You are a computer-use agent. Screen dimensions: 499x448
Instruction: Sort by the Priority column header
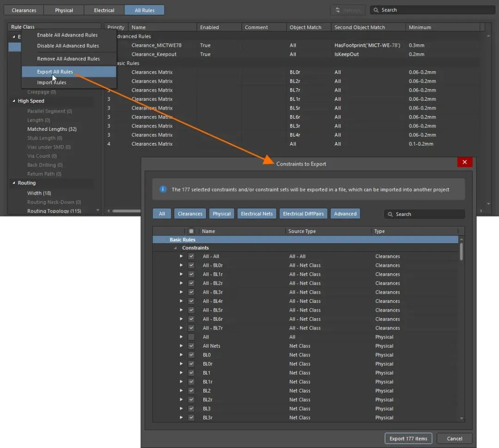click(x=116, y=27)
